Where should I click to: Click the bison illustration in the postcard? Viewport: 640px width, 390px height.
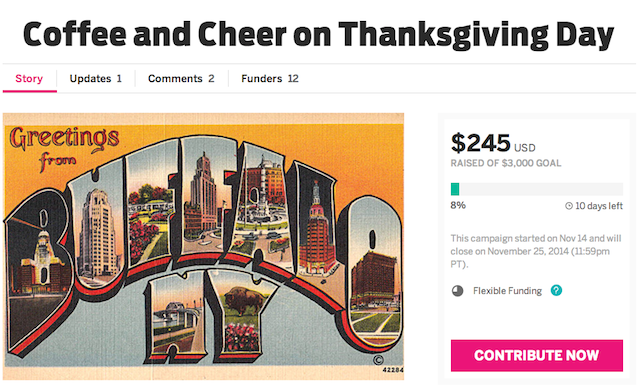coord(244,301)
